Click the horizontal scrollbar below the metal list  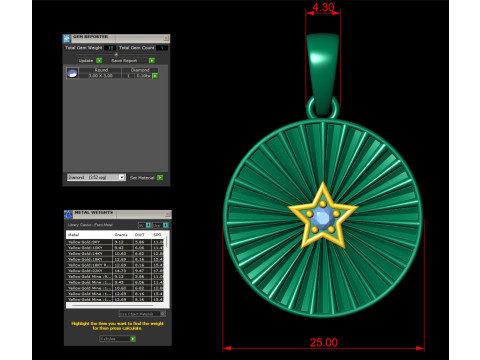click(x=112, y=305)
